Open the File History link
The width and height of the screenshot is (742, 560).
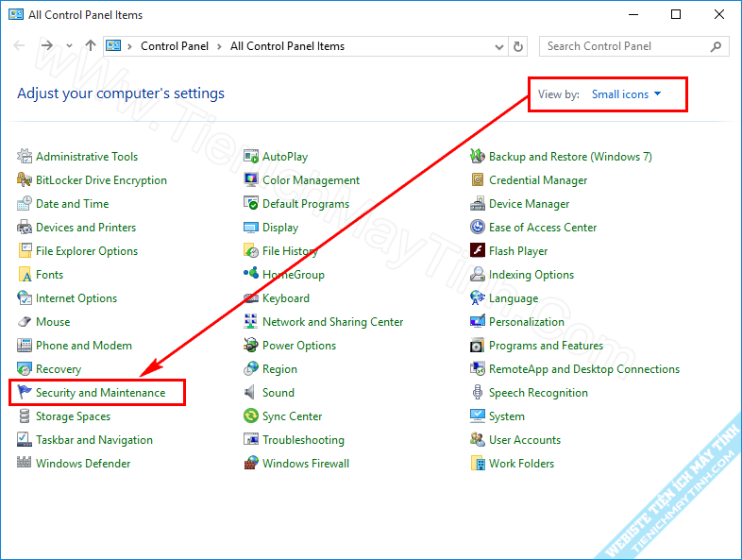[290, 251]
